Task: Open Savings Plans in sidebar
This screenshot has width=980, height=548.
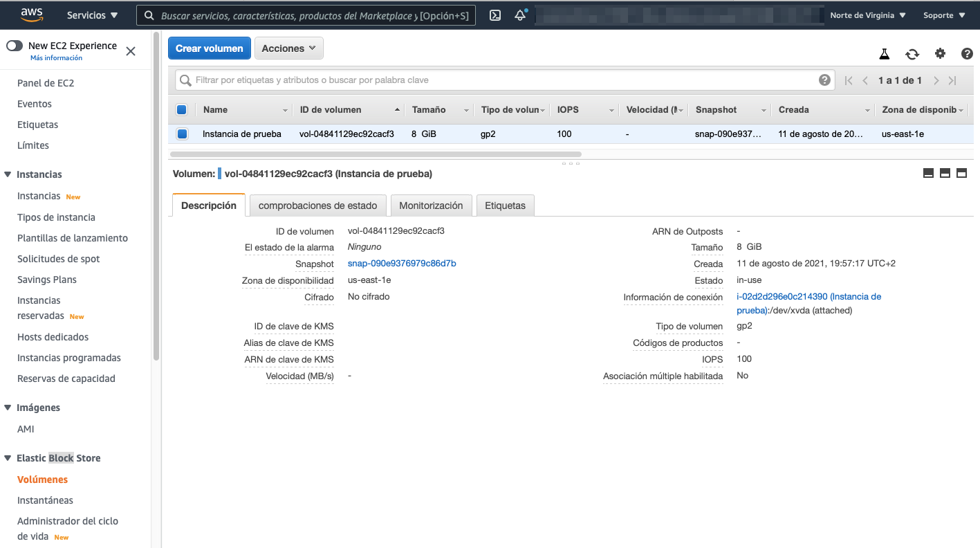Action: point(47,280)
